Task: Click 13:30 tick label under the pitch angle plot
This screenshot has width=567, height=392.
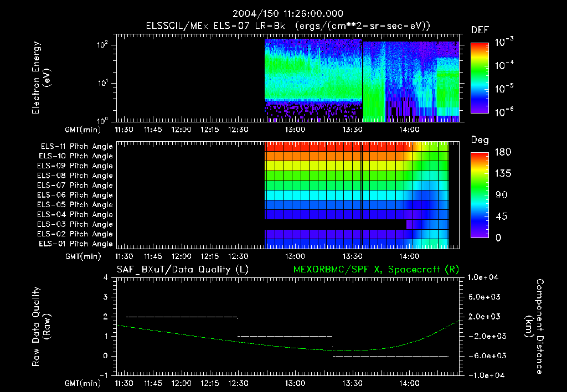Action: click(x=352, y=256)
